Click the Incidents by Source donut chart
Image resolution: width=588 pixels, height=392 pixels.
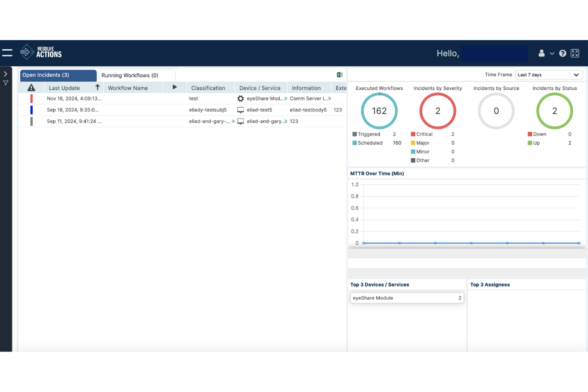coord(496,111)
